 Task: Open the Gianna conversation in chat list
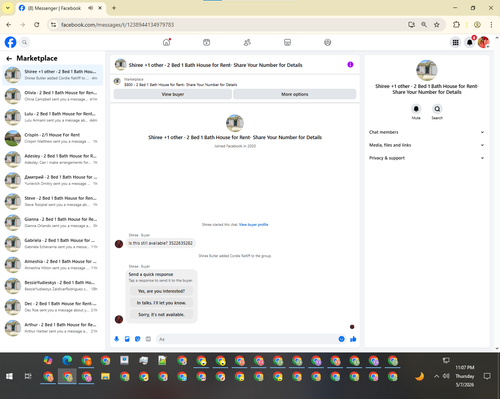click(x=53, y=222)
